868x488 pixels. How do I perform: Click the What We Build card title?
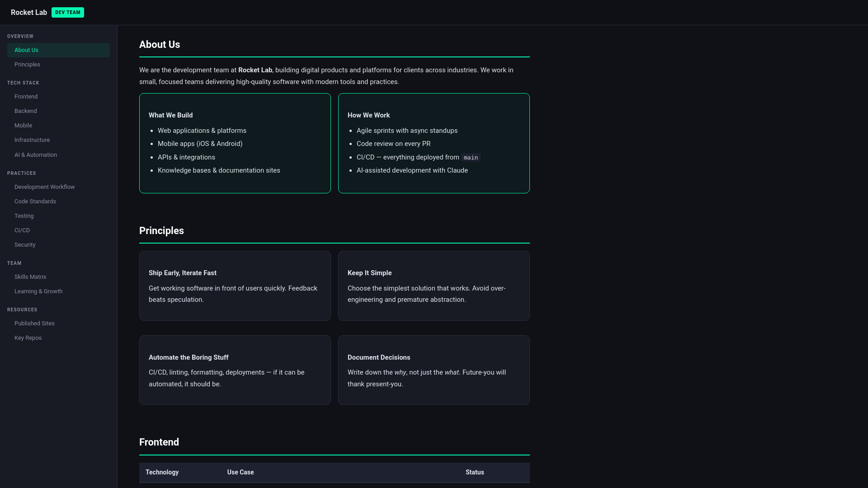pyautogui.click(x=170, y=115)
